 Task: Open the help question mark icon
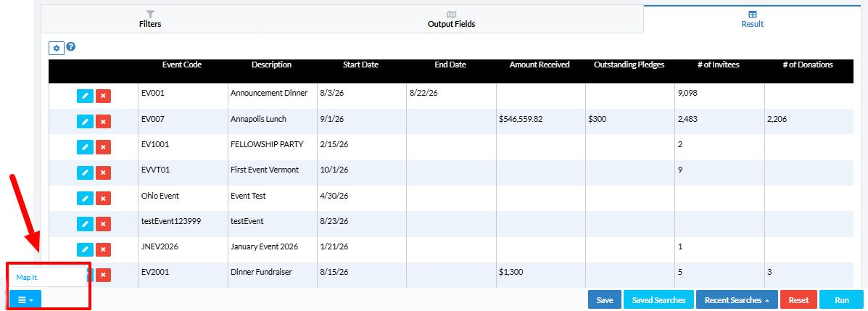tap(71, 47)
